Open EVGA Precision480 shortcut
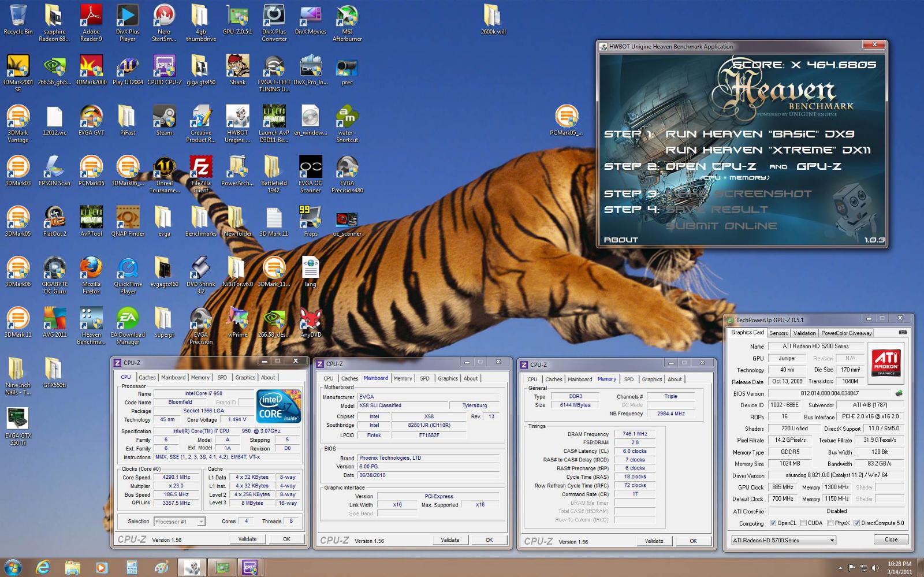This screenshot has width=924, height=577. coord(347,174)
